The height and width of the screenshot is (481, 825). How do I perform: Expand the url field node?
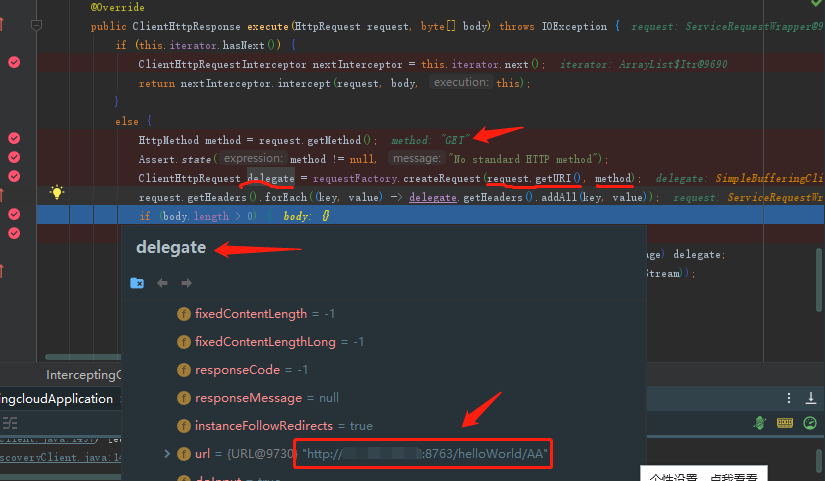click(x=167, y=453)
